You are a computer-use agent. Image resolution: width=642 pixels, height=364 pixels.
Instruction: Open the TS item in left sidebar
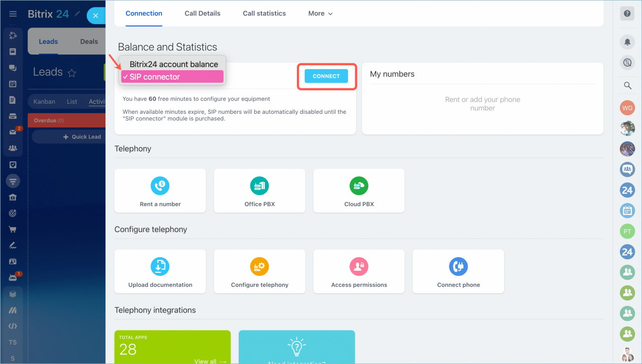tap(13, 342)
